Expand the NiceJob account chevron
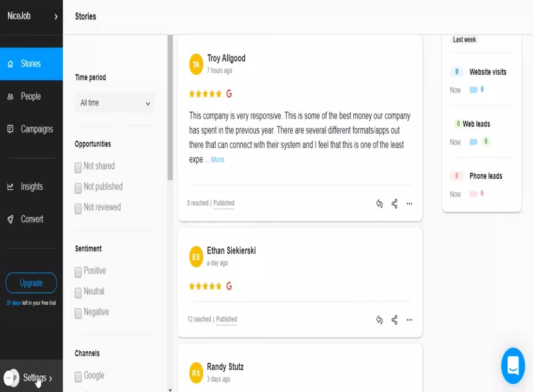Screen dimensions: 533x392 56,16
